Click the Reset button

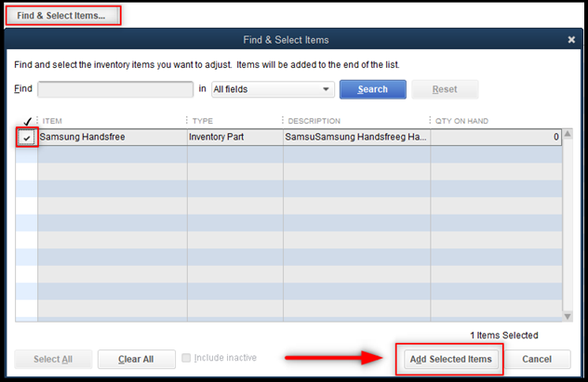pos(444,89)
